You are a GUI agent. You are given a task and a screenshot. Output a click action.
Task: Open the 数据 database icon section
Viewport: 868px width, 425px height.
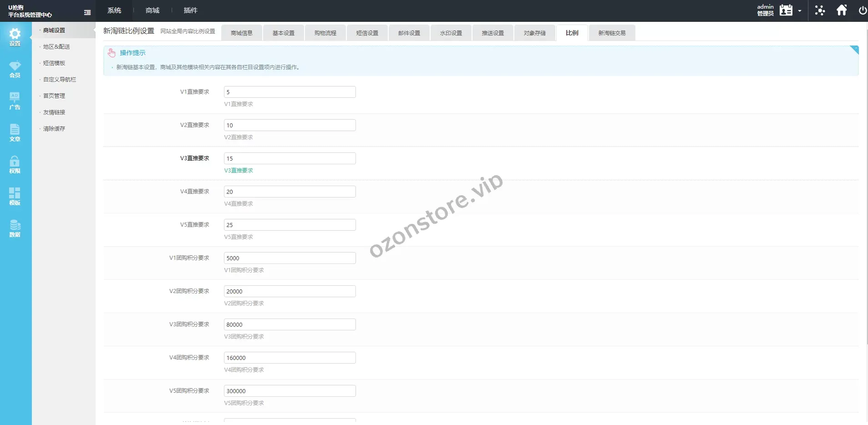(15, 228)
